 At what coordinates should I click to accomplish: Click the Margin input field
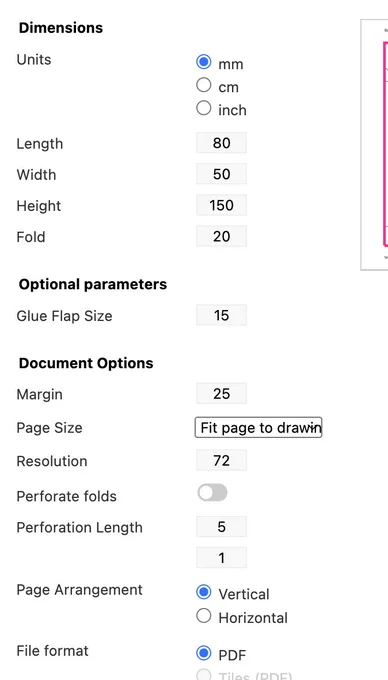click(x=222, y=394)
